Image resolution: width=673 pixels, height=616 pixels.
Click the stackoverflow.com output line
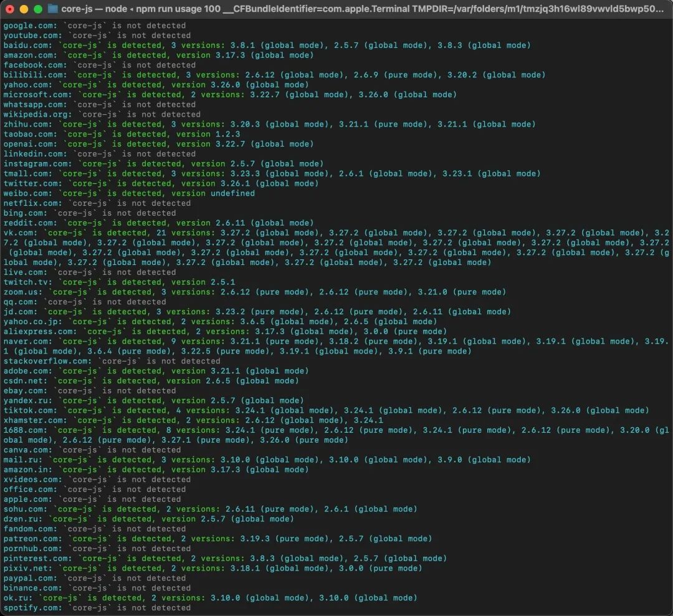point(112,362)
